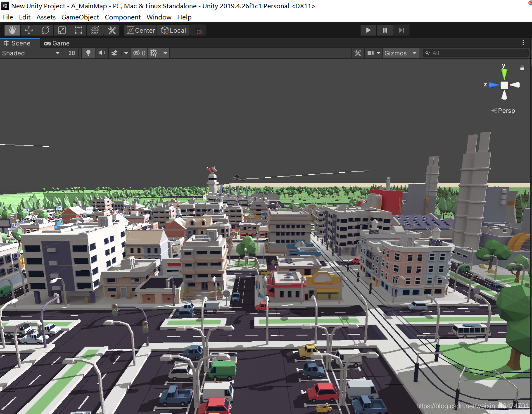This screenshot has height=414, width=532.
Task: Expand the Gizmos dropdown arrow
Action: click(414, 53)
